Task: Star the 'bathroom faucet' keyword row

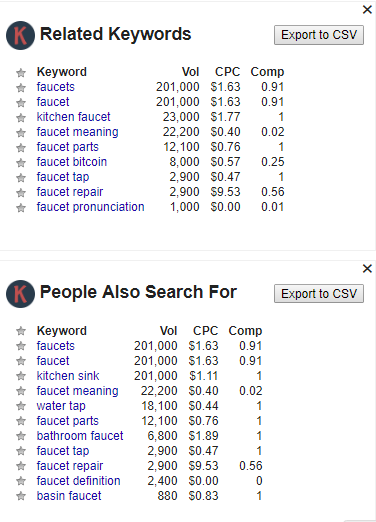Action: (x=21, y=436)
